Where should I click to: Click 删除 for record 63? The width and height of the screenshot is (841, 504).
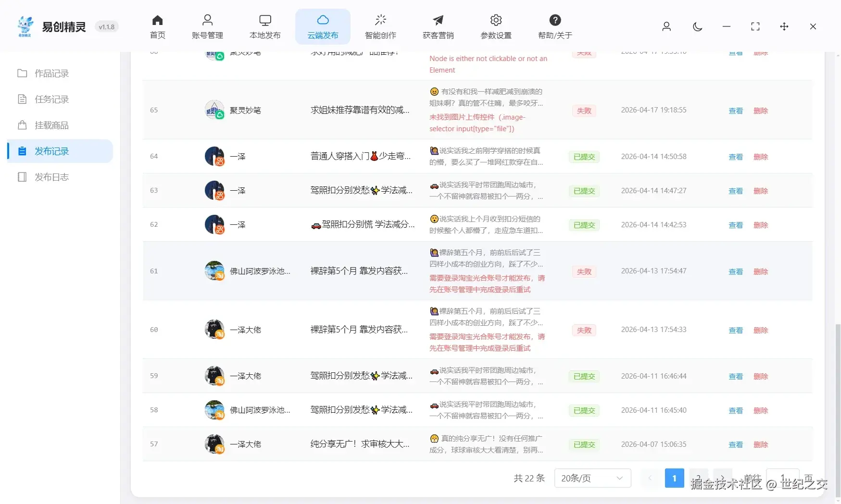[x=761, y=191]
